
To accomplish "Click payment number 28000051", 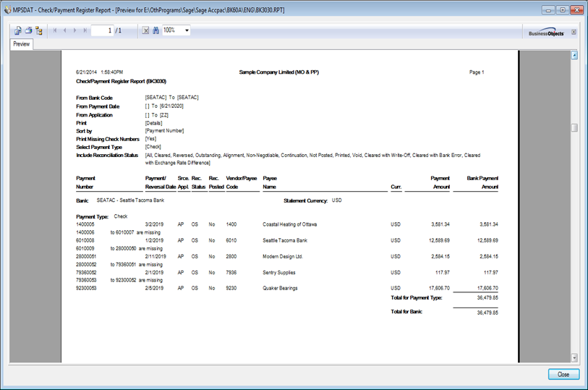I will (x=86, y=256).
